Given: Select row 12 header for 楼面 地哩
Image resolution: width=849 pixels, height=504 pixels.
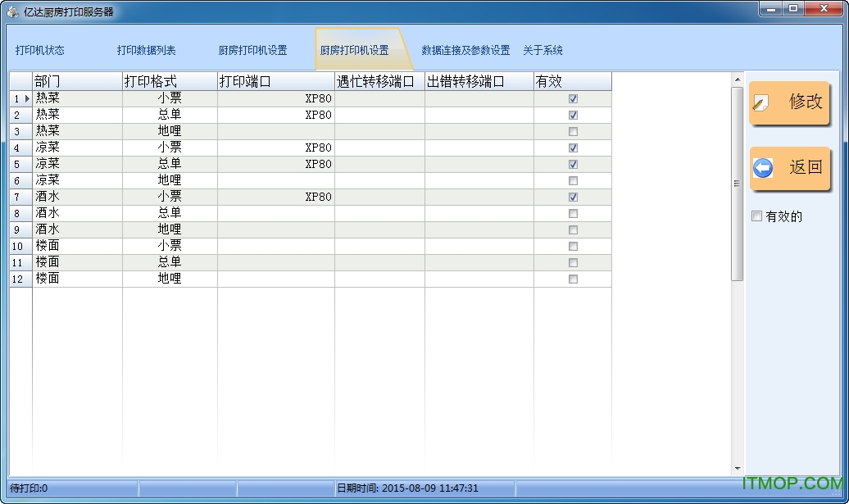Looking at the screenshot, I should pyautogui.click(x=20, y=279).
